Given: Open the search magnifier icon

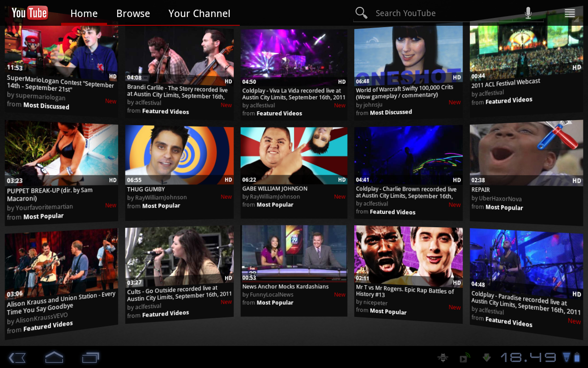Looking at the screenshot, I should (x=362, y=13).
